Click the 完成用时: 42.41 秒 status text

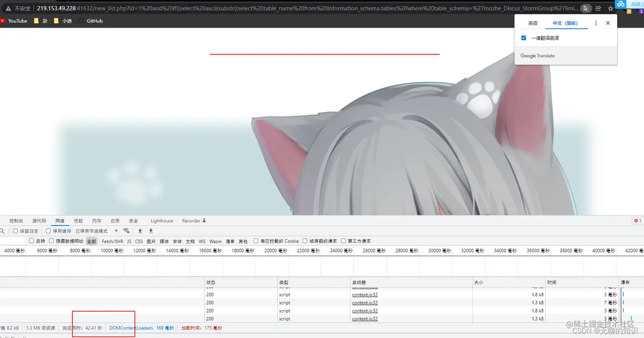pos(82,328)
